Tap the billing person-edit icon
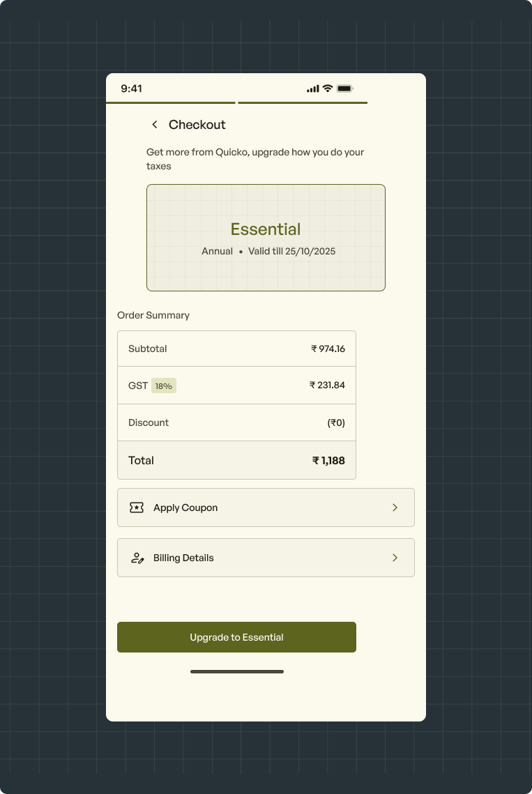The height and width of the screenshot is (794, 532). pyautogui.click(x=137, y=558)
